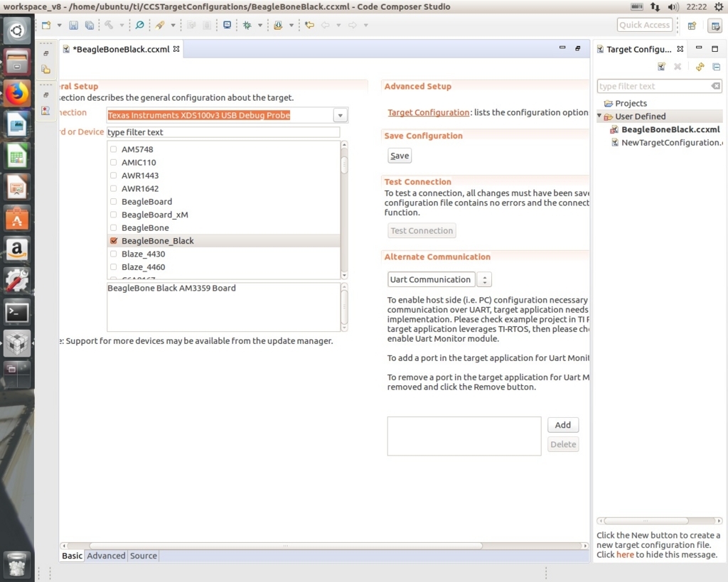Click the device list vertical scrollbar
Viewport: 728px width, 582px height.
click(x=344, y=210)
